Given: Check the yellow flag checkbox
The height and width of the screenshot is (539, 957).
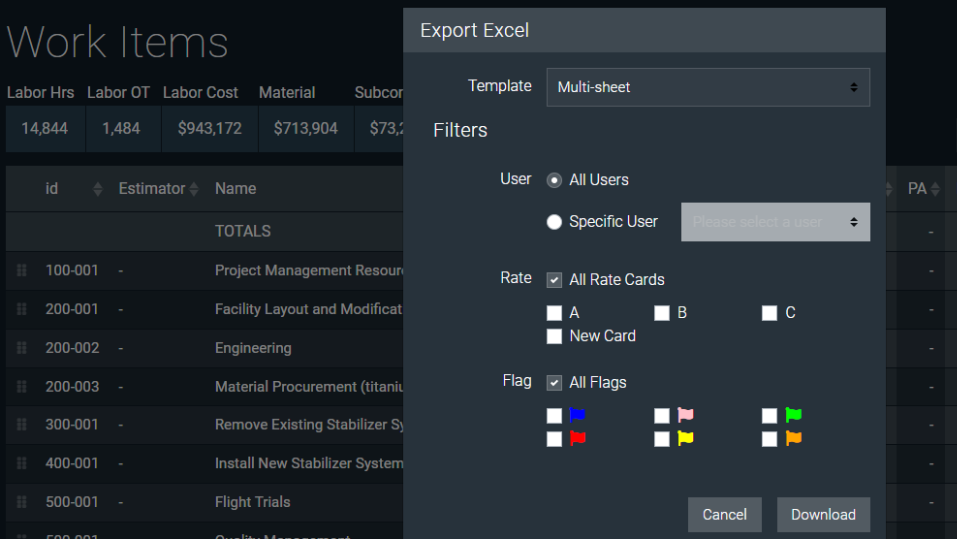Looking at the screenshot, I should (662, 439).
